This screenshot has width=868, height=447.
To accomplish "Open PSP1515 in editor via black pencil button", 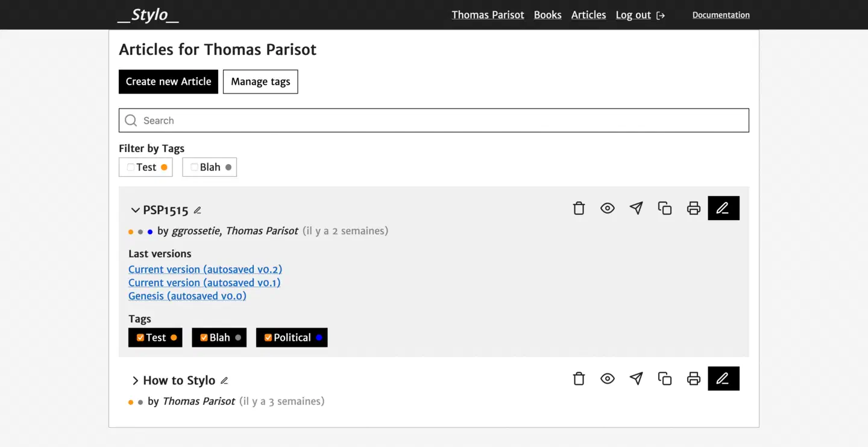I will (723, 208).
